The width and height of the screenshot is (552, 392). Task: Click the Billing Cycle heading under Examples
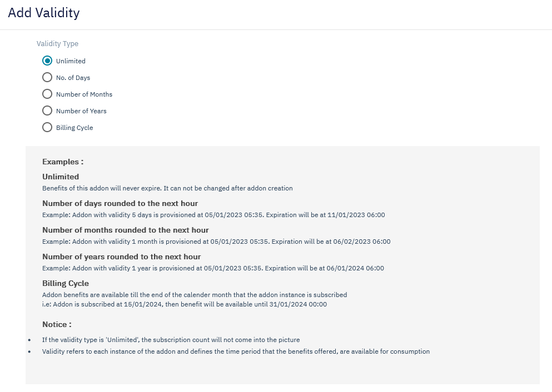pos(66,283)
